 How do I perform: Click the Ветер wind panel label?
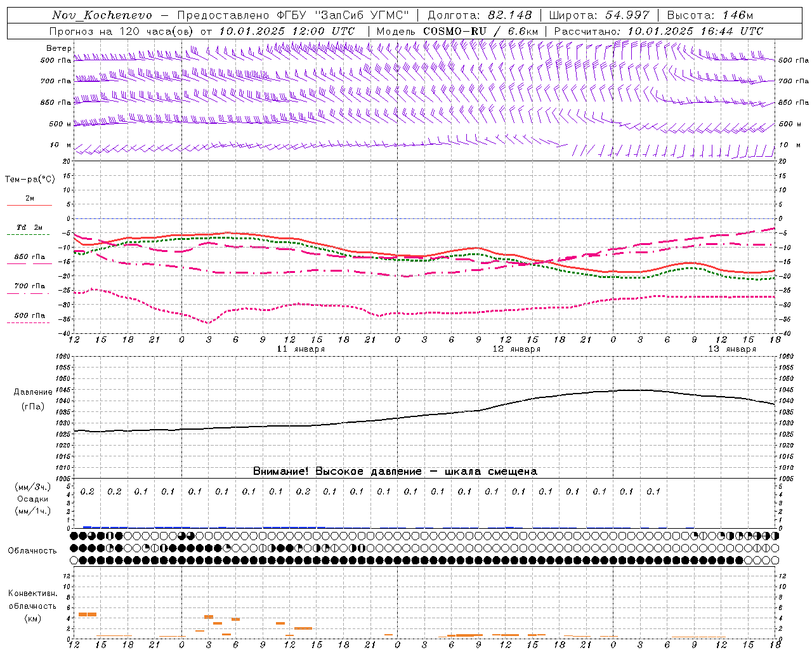click(59, 48)
